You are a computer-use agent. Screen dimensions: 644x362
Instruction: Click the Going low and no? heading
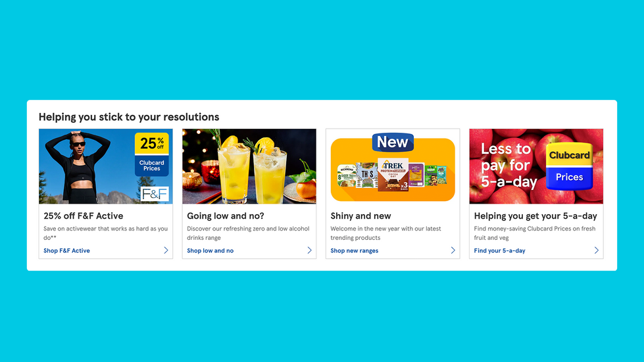pos(226,216)
